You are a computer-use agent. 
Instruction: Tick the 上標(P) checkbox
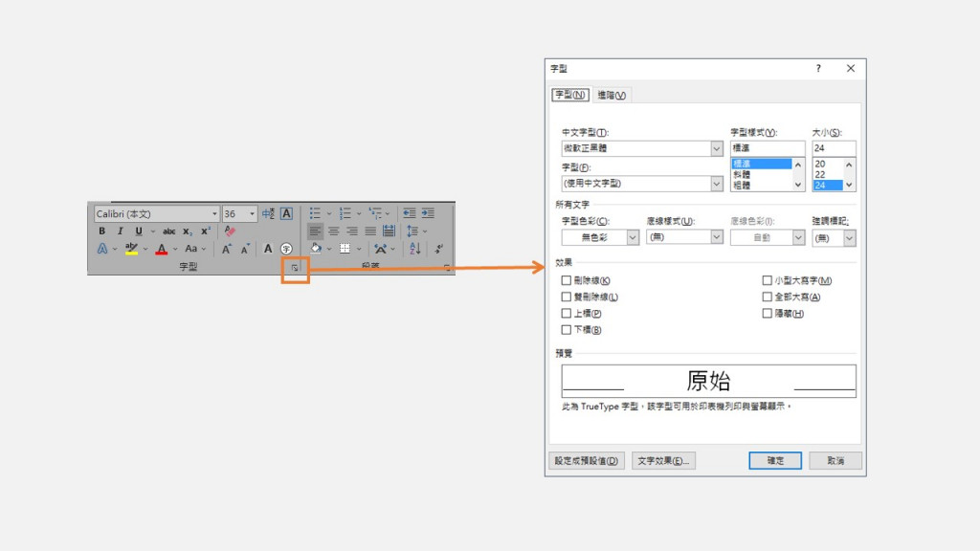tap(566, 313)
